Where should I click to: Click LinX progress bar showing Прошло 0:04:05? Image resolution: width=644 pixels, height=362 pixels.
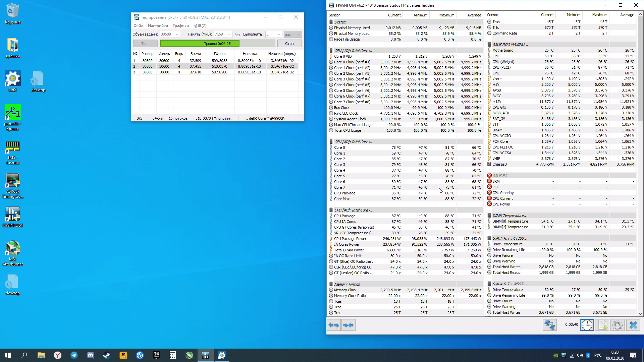(x=217, y=44)
